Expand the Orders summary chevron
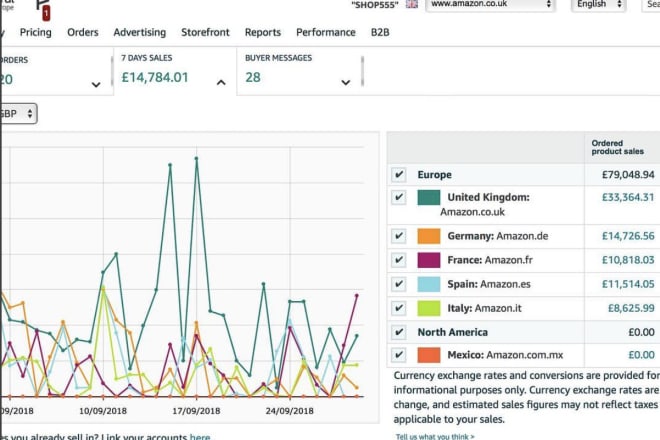The height and width of the screenshot is (440, 660). 96,85
